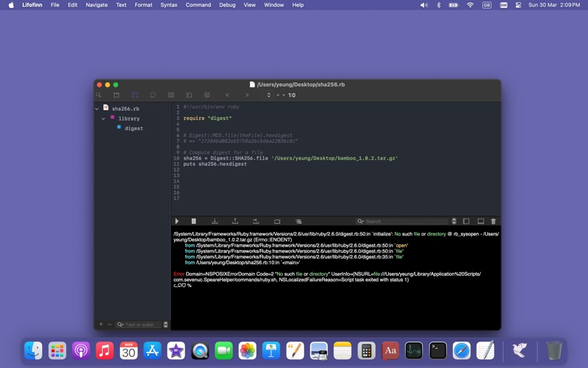Collapse the library folder node
Viewport: 588px width, 368px height.
[104, 118]
